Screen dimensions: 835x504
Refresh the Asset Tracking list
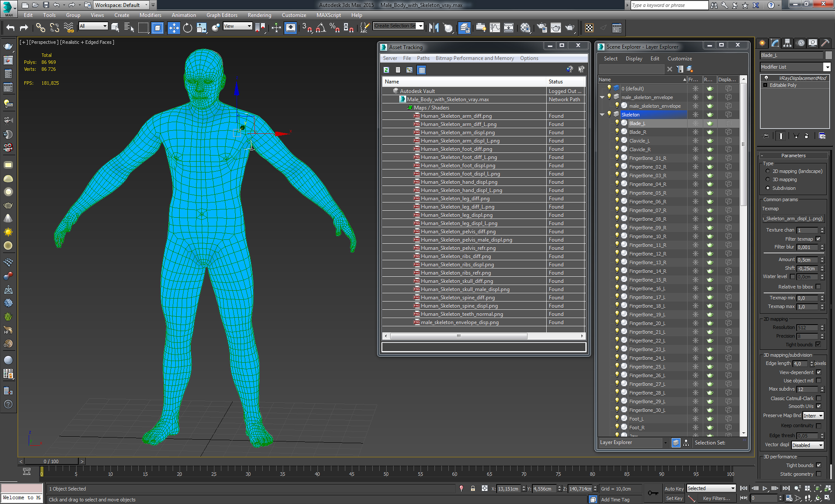tap(386, 70)
